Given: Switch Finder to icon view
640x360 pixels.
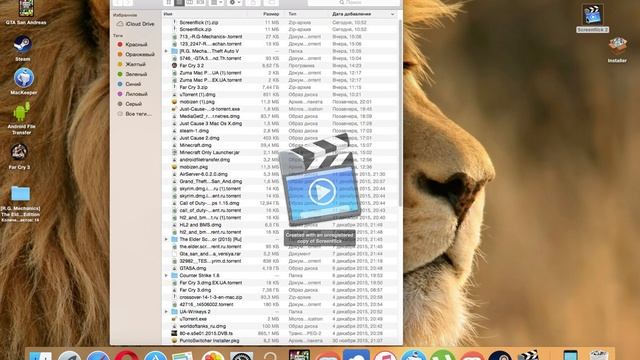Looking at the screenshot, I should [x=169, y=2].
